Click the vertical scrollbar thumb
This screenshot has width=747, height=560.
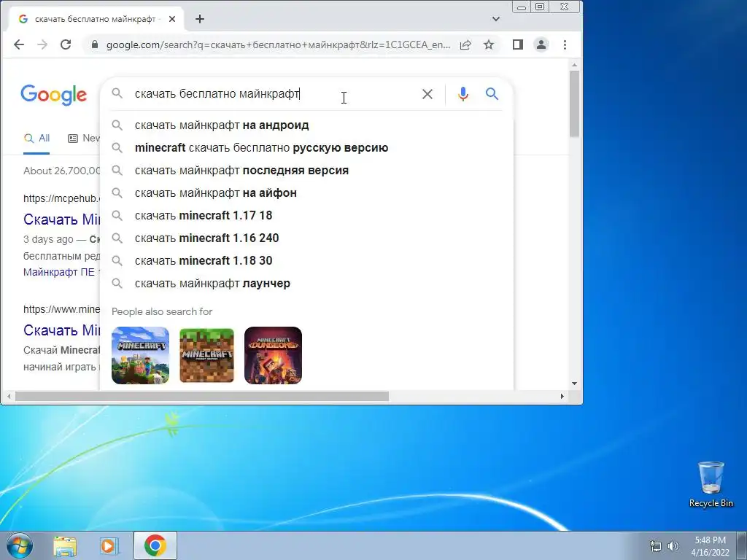click(574, 104)
